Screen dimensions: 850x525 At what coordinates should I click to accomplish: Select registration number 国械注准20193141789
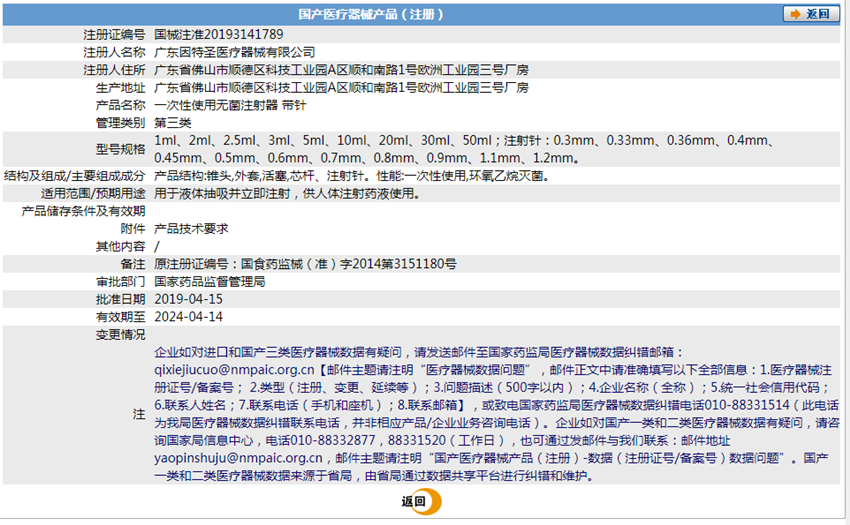(x=218, y=35)
